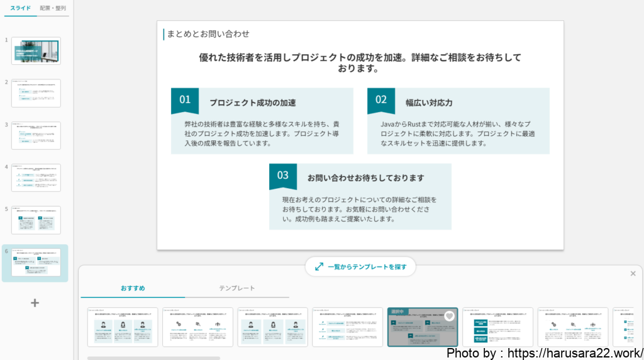Open the 配置・整列 tab
The width and height of the screenshot is (644, 360).
pos(53,8)
